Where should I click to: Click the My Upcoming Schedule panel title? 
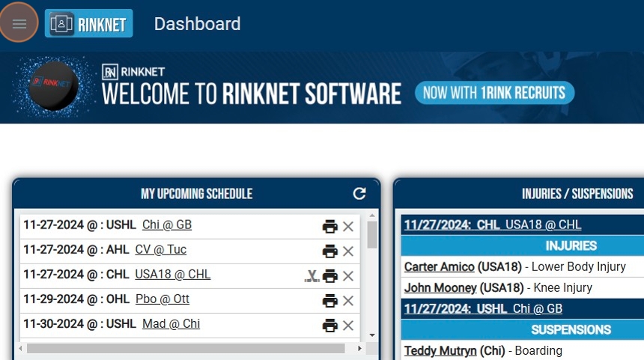(196, 194)
